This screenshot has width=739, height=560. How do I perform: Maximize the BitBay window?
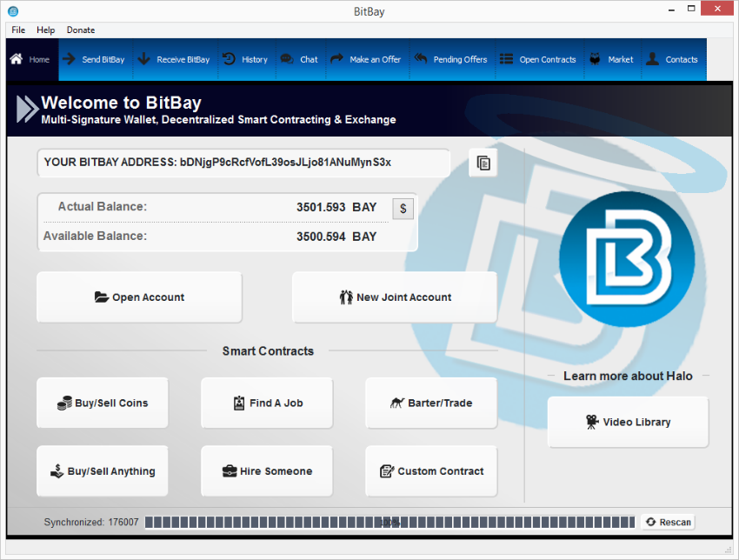(x=691, y=9)
